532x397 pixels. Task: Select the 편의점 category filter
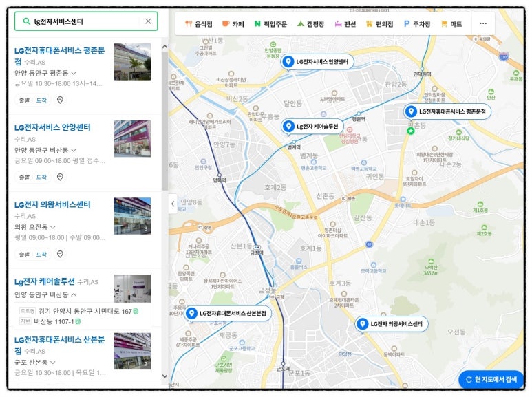(x=380, y=24)
